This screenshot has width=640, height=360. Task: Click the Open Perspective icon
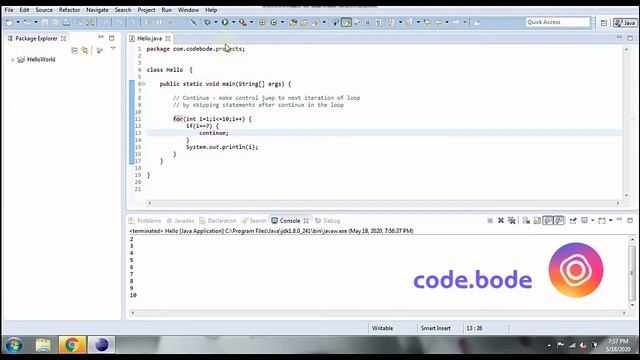[604, 22]
